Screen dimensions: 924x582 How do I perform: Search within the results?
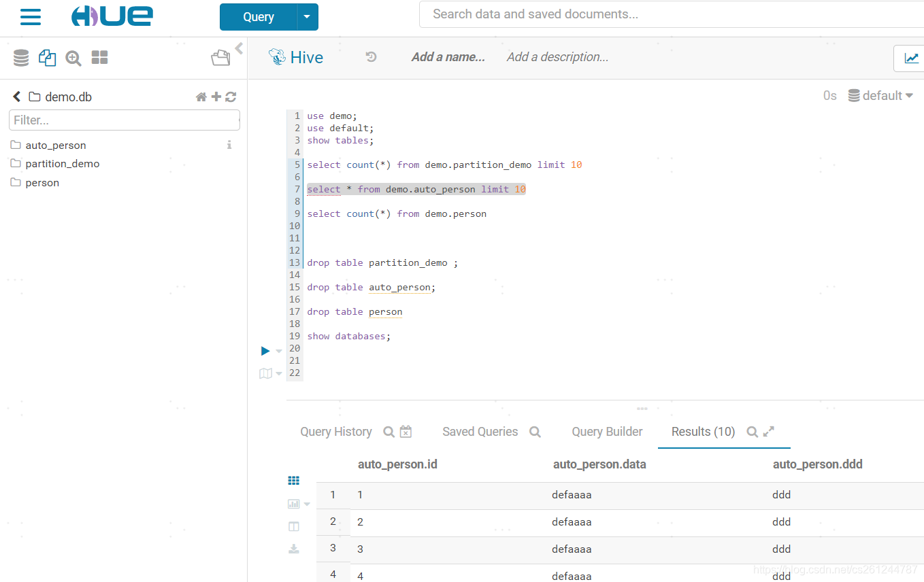click(752, 432)
